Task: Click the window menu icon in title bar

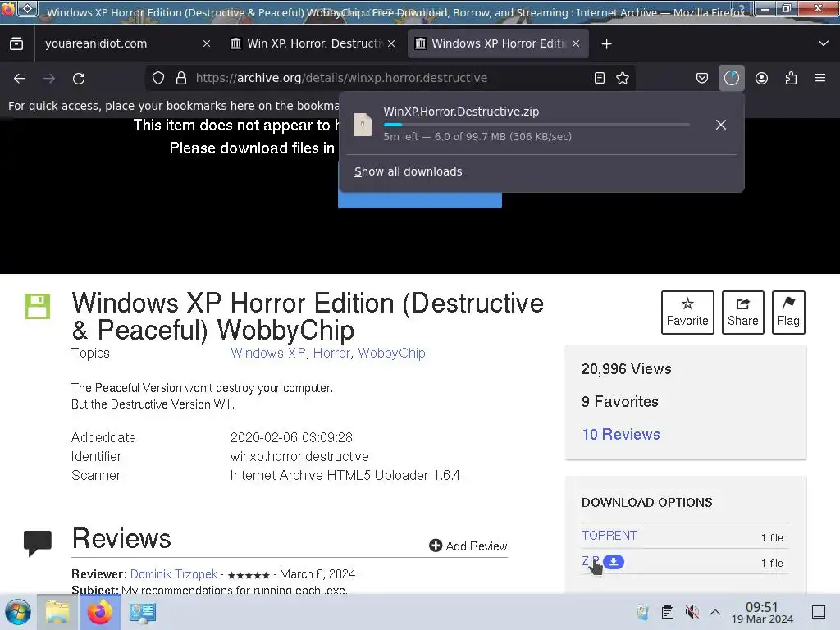Action: coord(7,8)
